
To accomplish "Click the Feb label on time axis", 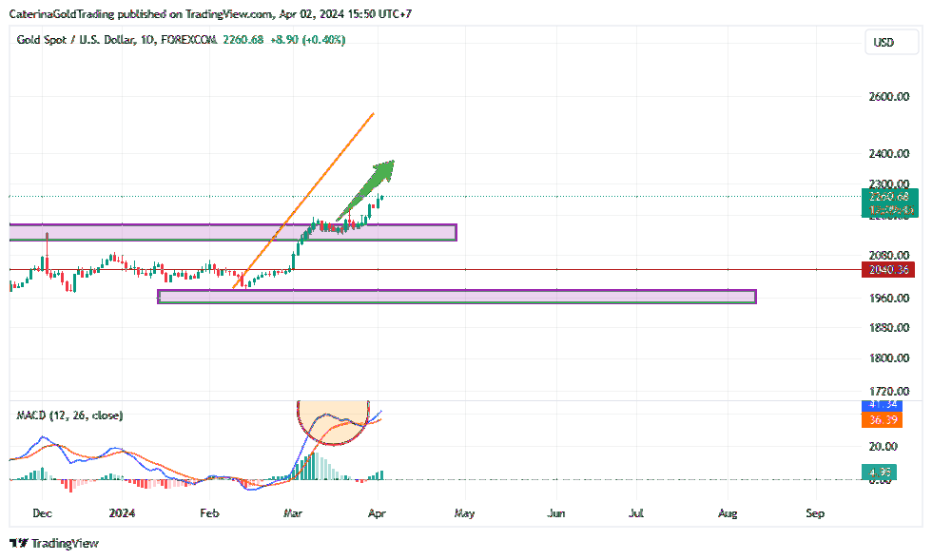I will [209, 513].
